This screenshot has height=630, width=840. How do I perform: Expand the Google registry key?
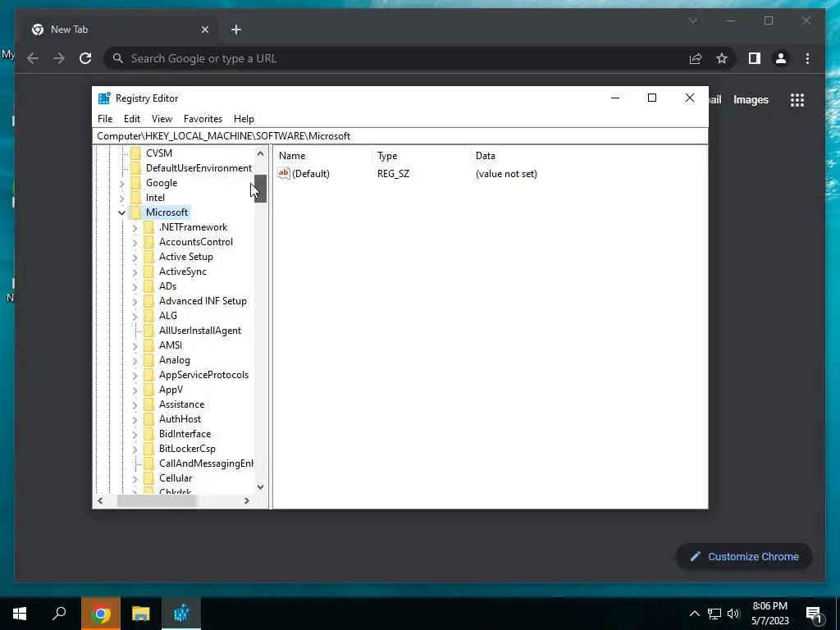[x=121, y=183]
